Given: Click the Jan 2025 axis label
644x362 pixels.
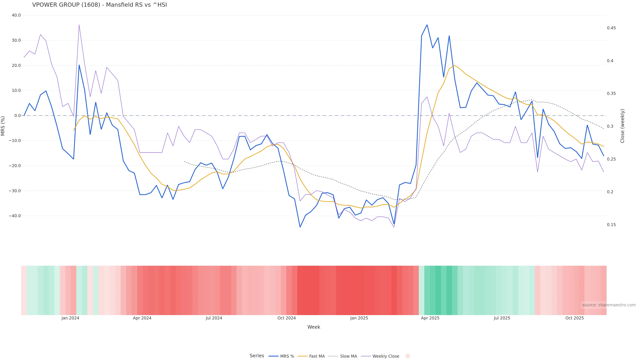Looking at the screenshot, I should point(359,318).
